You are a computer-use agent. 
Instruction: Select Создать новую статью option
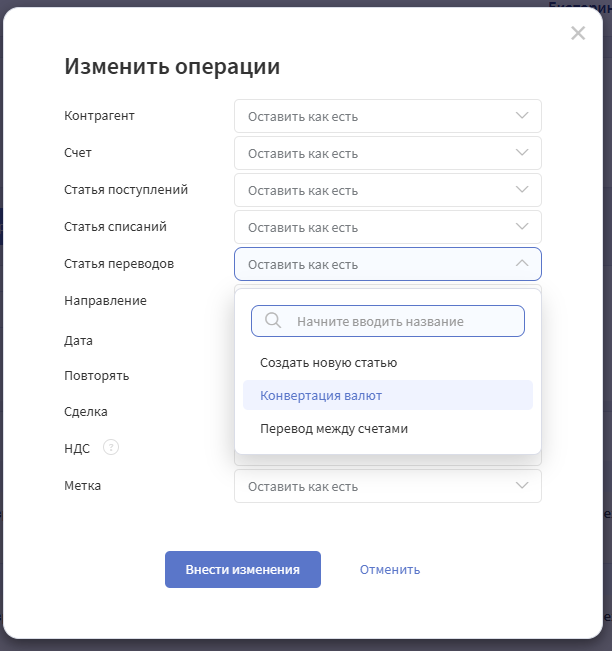[x=329, y=363]
